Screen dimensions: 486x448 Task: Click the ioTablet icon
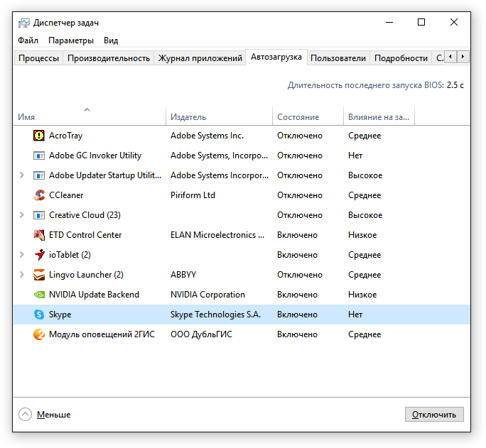coord(39,255)
